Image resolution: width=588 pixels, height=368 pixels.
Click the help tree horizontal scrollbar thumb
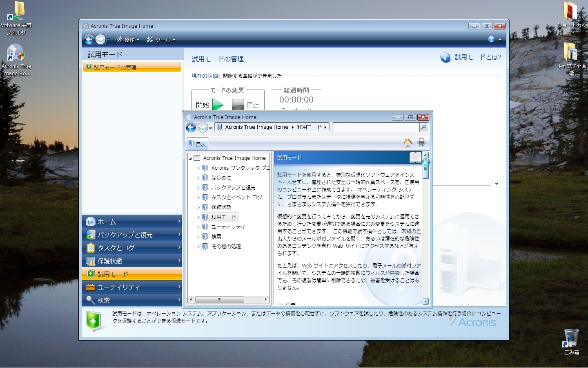click(219, 300)
